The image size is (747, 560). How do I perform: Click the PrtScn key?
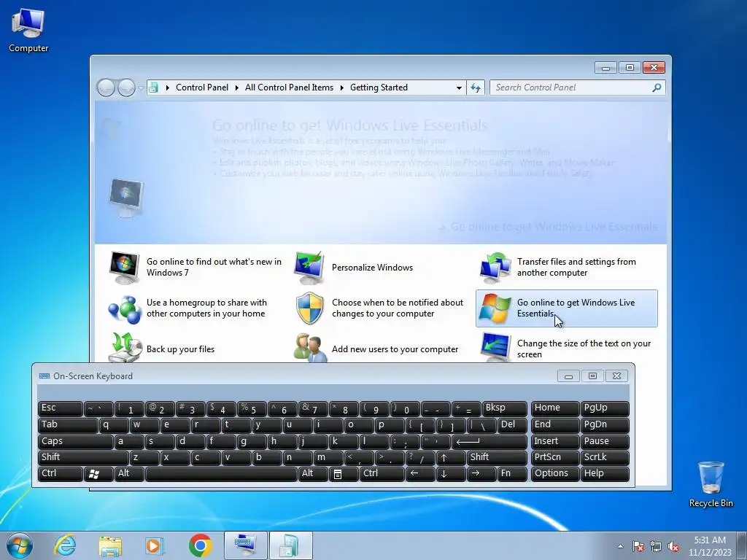(x=555, y=458)
